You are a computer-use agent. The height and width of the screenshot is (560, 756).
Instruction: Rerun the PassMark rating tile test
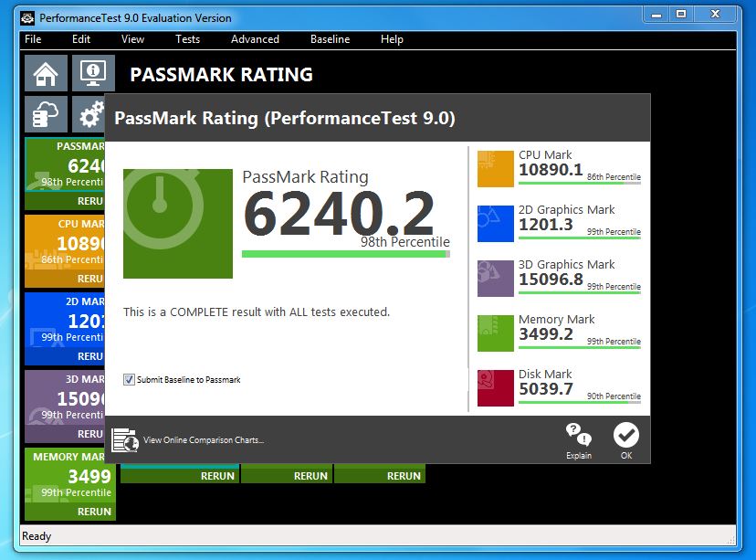click(x=65, y=201)
